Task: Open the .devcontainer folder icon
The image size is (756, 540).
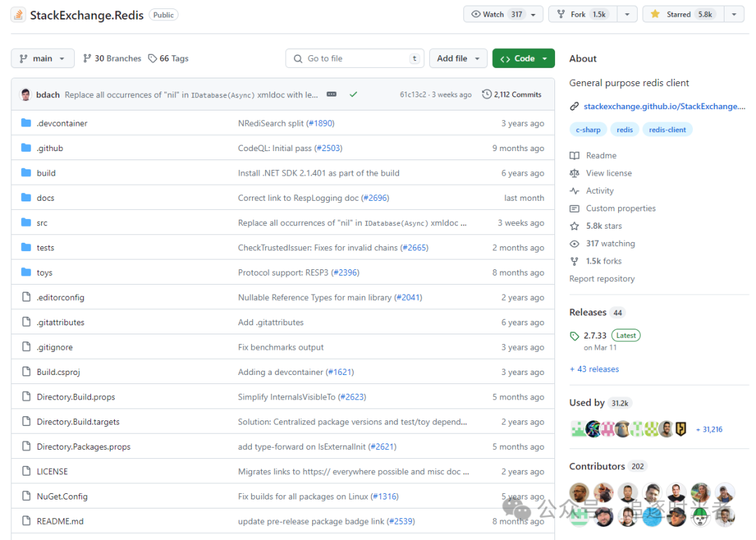Action: pos(26,123)
